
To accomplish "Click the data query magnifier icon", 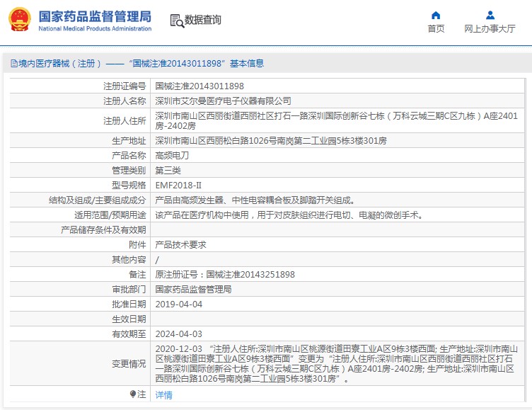I will point(177,21).
